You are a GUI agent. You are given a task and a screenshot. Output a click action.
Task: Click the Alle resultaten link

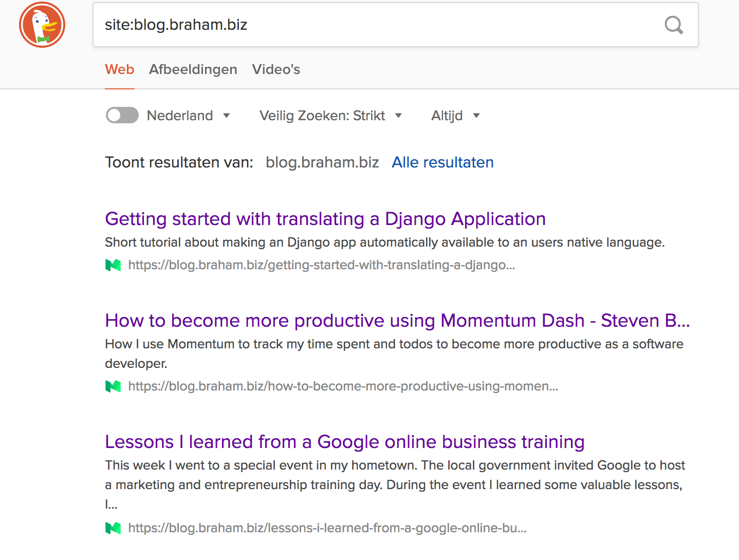pyautogui.click(x=442, y=162)
